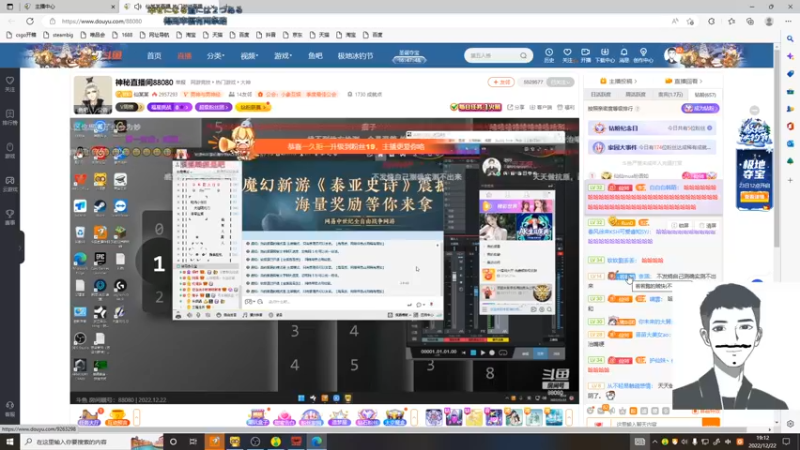The width and height of the screenshot is (800, 450).
Task: Open 关注 heart icon in left sidebar
Action: point(10,84)
